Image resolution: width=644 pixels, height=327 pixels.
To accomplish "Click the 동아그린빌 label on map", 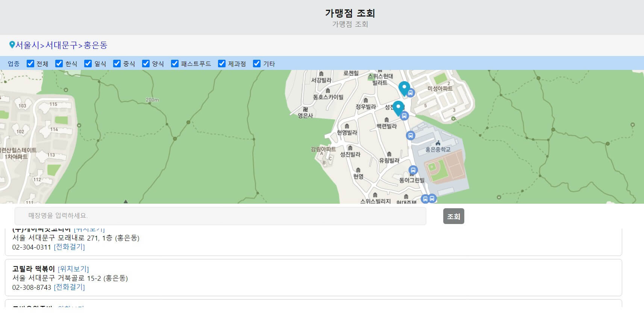I will point(412,180).
